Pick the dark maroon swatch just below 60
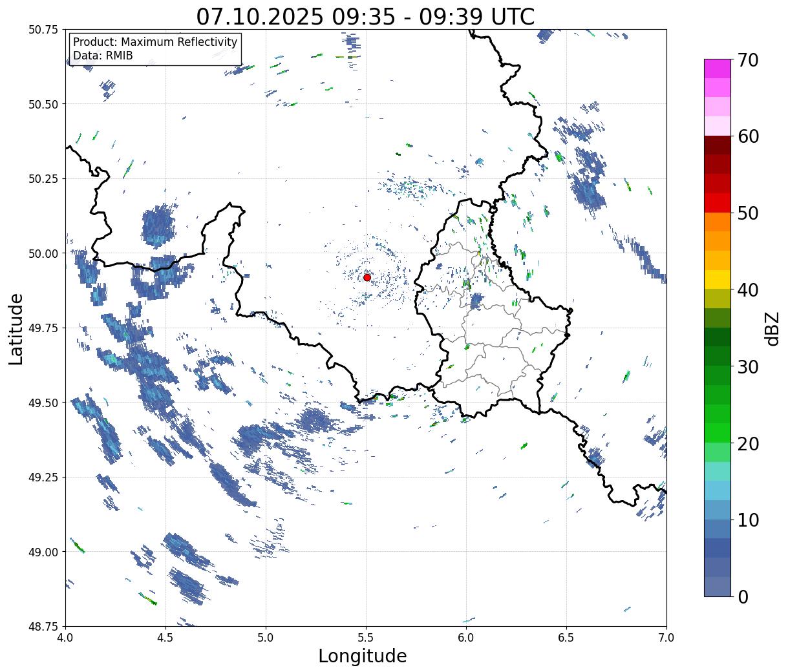 point(718,145)
